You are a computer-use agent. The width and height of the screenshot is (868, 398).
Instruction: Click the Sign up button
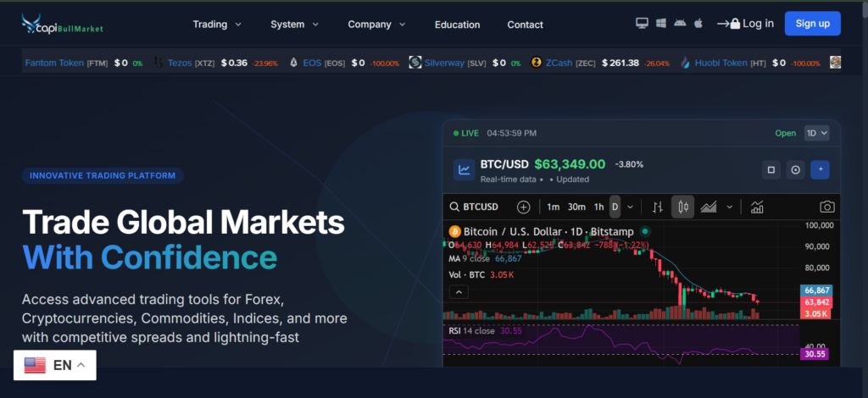click(x=813, y=23)
